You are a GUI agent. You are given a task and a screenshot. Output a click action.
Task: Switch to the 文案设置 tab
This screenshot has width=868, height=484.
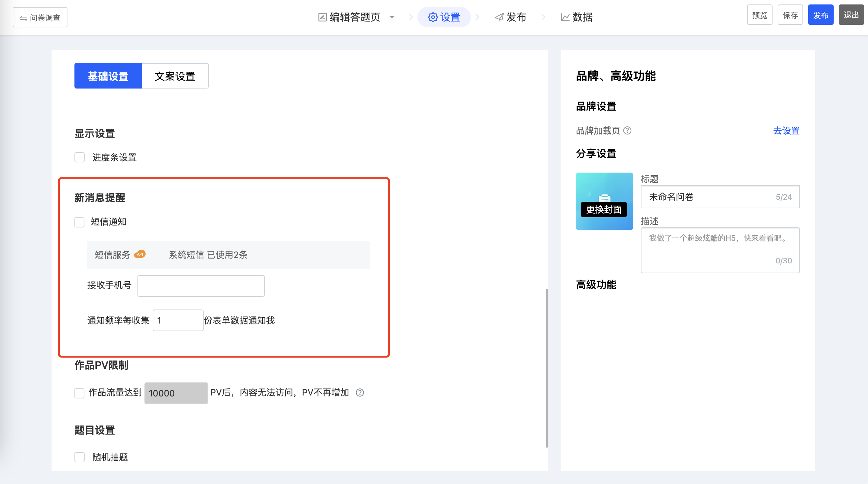[x=175, y=76]
